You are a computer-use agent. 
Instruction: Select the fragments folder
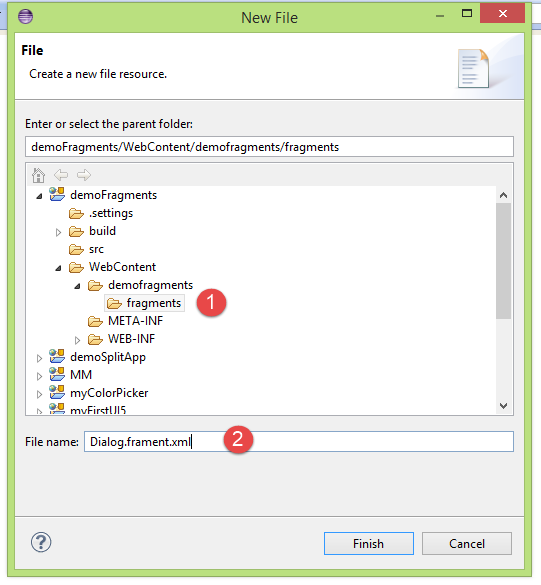(145, 303)
